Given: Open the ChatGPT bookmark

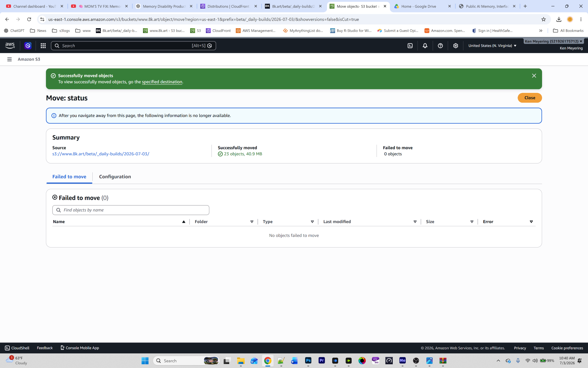Looking at the screenshot, I should 14,30.
